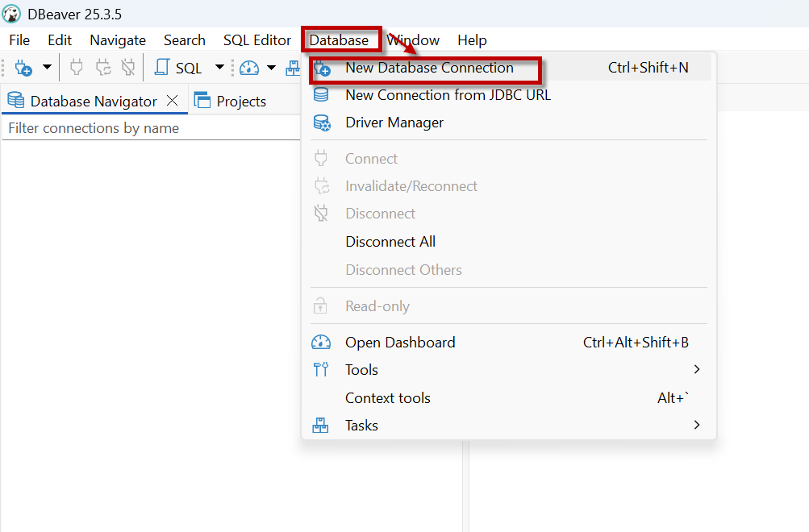Click the Reconnect icon in toolbar

[x=102, y=69]
